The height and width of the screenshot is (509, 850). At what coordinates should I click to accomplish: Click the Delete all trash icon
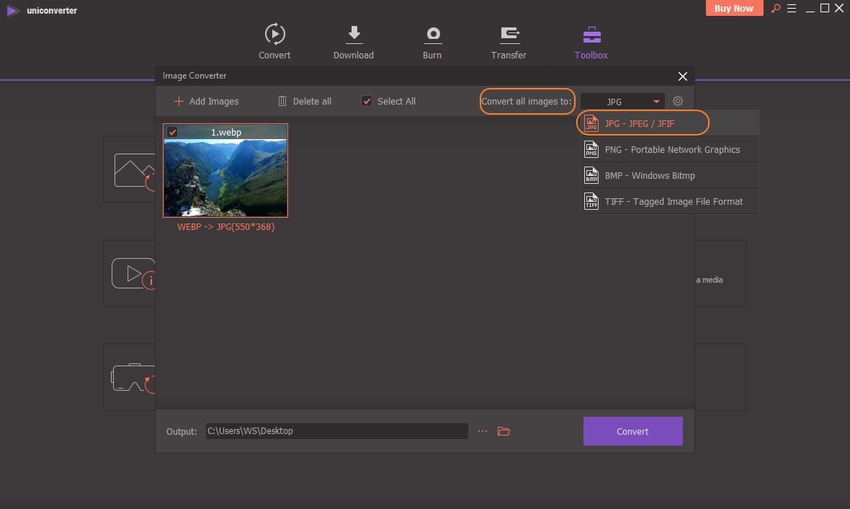pos(282,101)
